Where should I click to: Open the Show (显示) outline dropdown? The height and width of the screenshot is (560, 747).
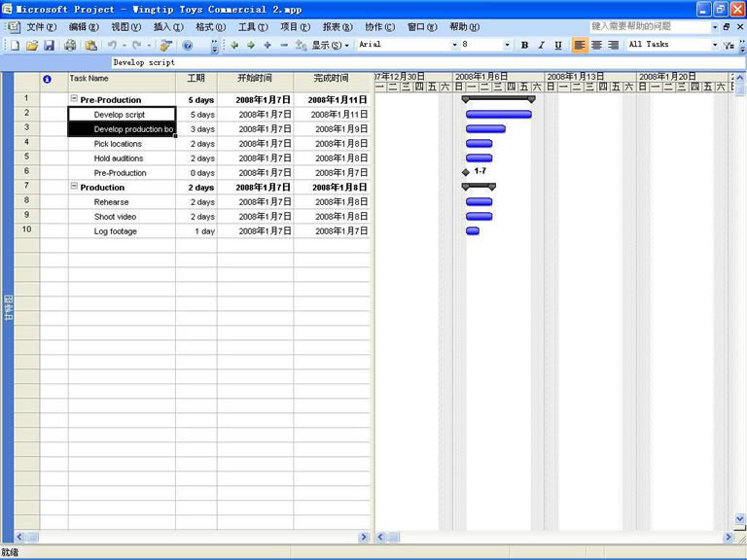(331, 46)
